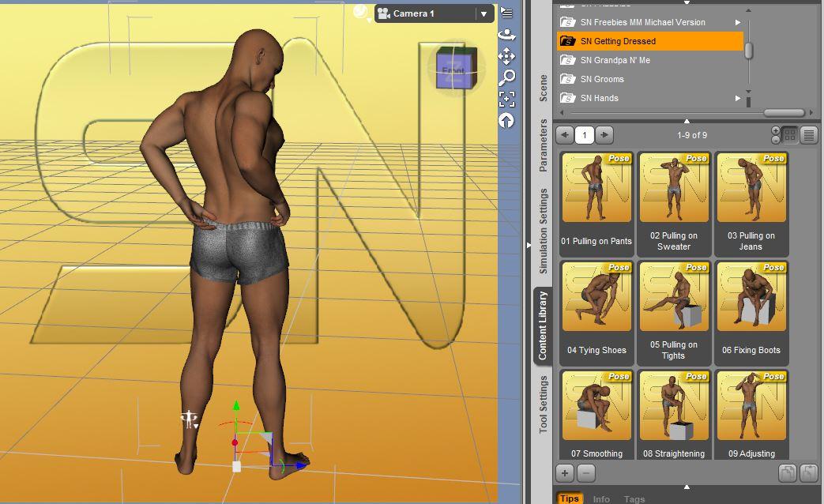Click the green Y-axis gizmo arrow
Image resolution: width=824 pixels, height=504 pixels.
tap(236, 405)
